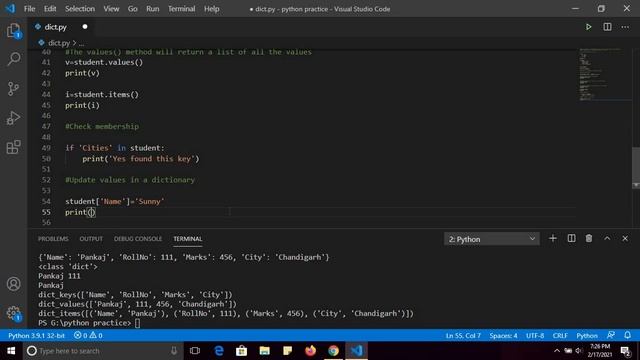The width and height of the screenshot is (640, 360).
Task: Change indentation via 'Spaces: 4'
Action: tap(503, 336)
